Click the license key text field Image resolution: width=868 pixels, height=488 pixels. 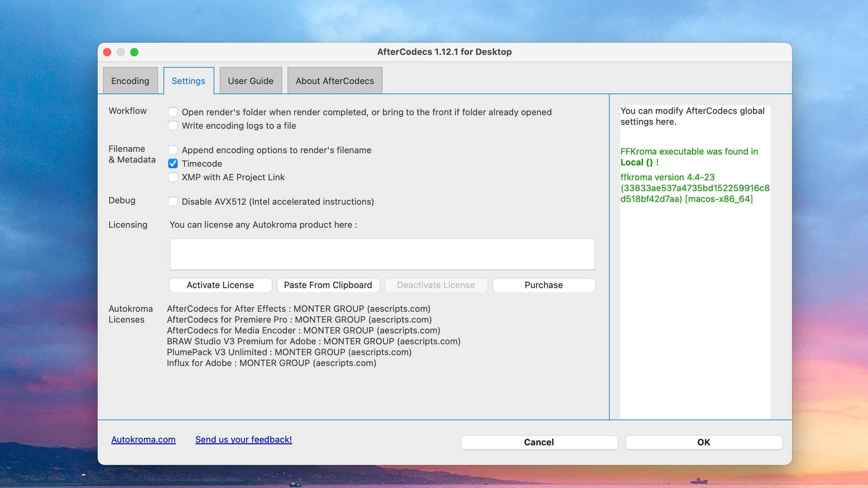click(x=382, y=254)
